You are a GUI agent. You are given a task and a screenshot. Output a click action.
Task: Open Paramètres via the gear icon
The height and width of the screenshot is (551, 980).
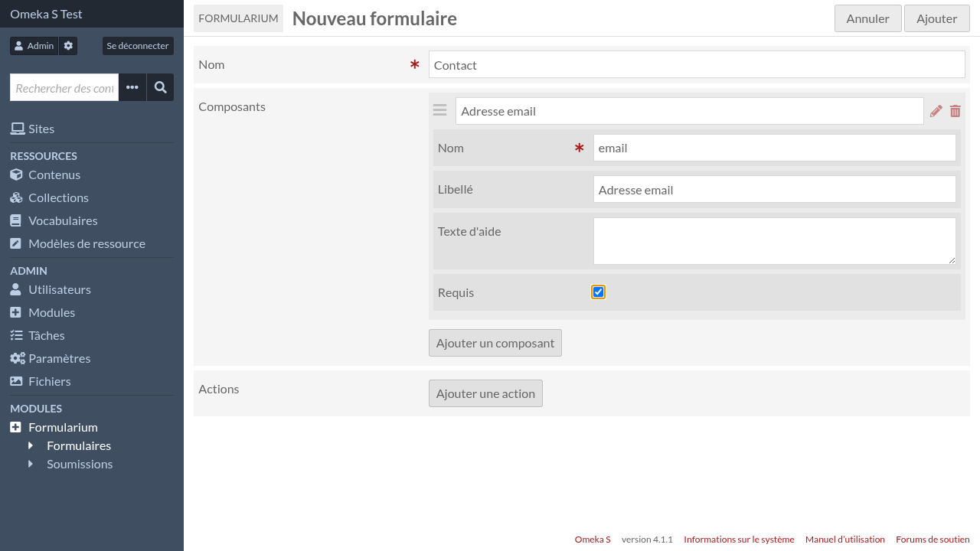tap(15, 358)
